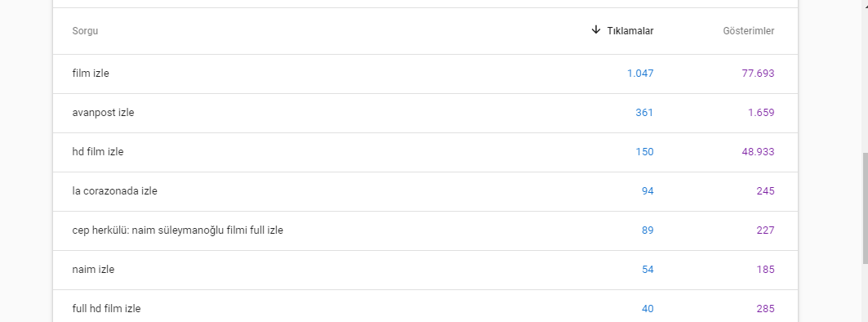Select the 'hd film izle' query

[x=425, y=152]
